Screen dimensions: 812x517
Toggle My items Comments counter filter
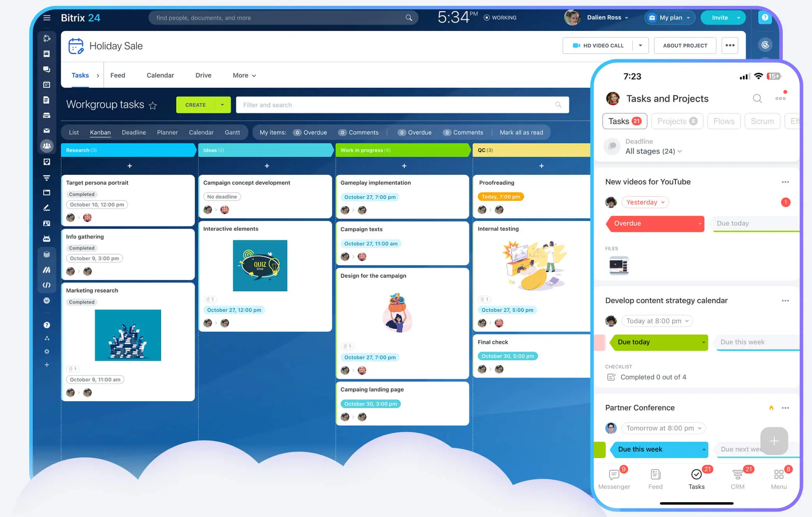point(358,133)
